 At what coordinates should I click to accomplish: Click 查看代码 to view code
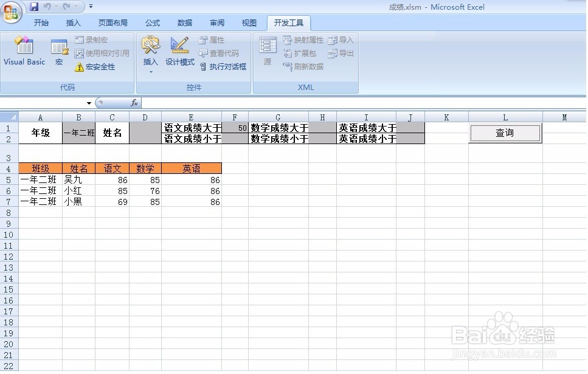[x=223, y=53]
